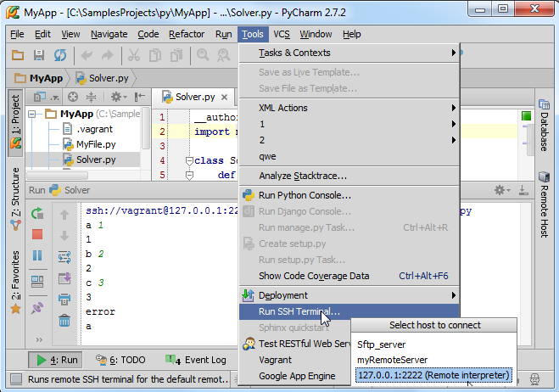Select myRemoteServer host
This screenshot has width=559, height=392.
coord(433,360)
